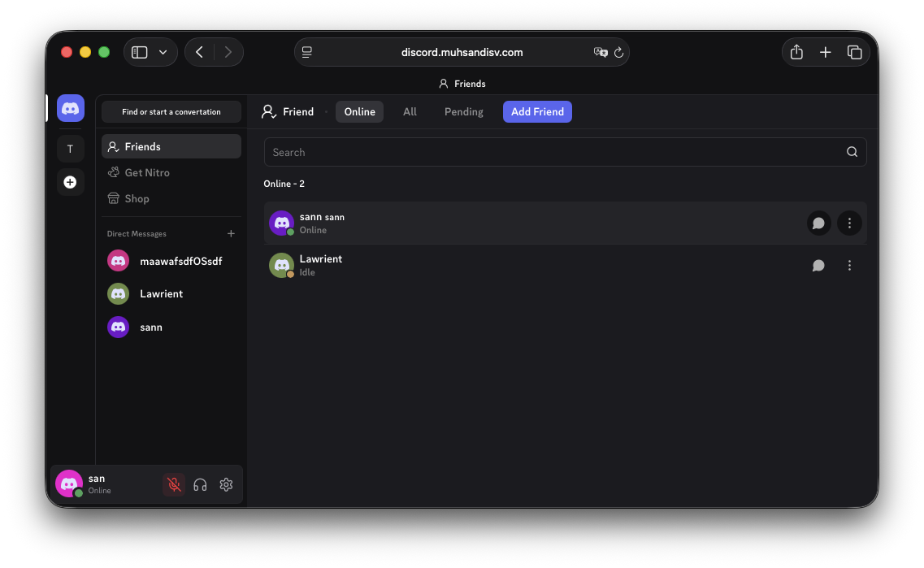Message sann sann via the chat bubble icon
The image size is (924, 568).
(x=818, y=223)
